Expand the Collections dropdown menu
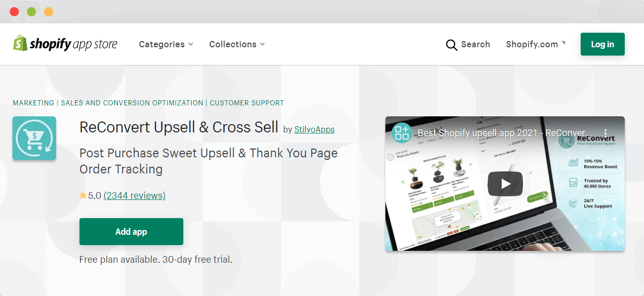This screenshot has width=644, height=296. [237, 44]
